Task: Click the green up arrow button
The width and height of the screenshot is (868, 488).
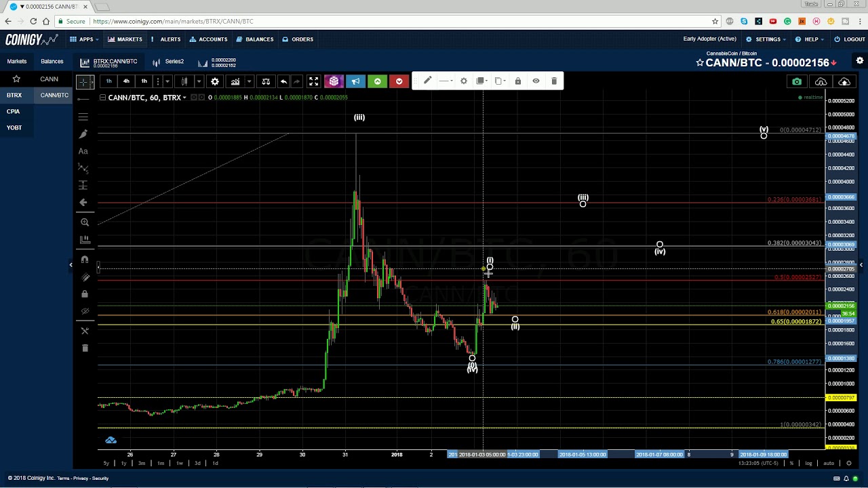Action: (x=378, y=81)
